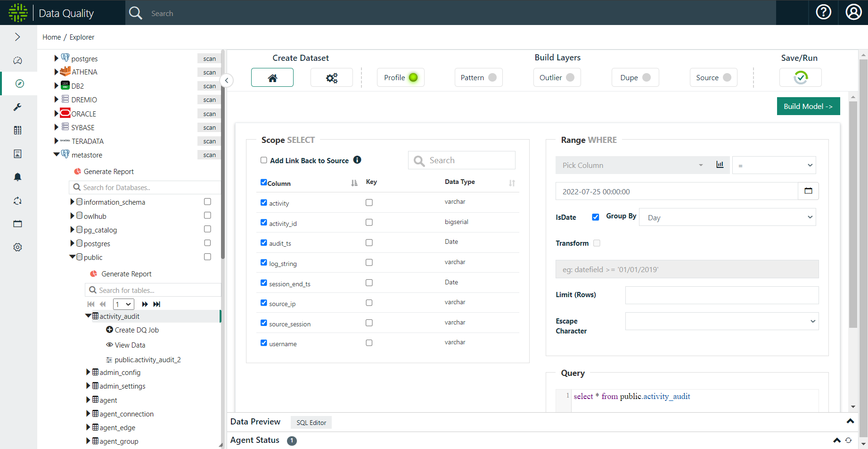
Task: Open the gears settings step
Action: [331, 78]
